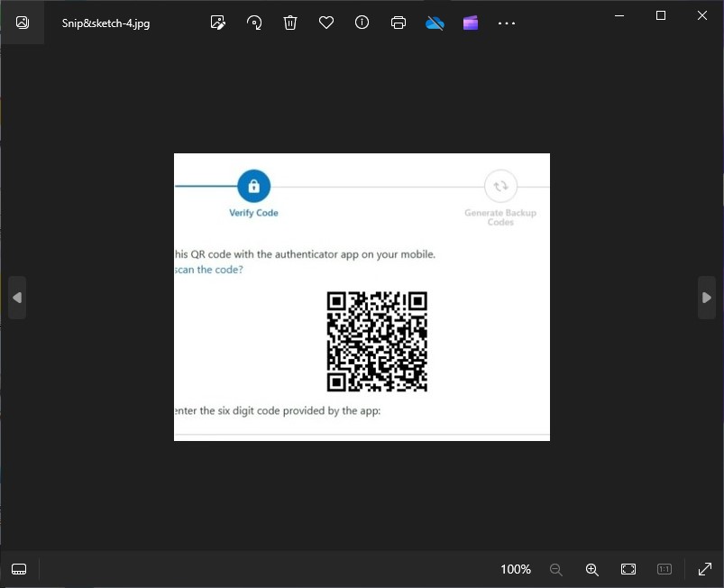
Task: Enter full screen with the expand arrows
Action: pyautogui.click(x=704, y=569)
